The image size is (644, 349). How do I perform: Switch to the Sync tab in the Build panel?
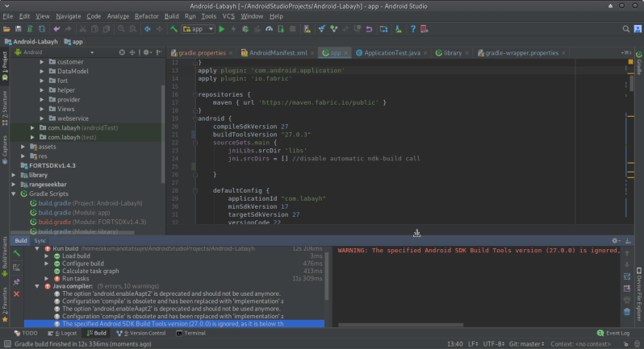coord(40,241)
